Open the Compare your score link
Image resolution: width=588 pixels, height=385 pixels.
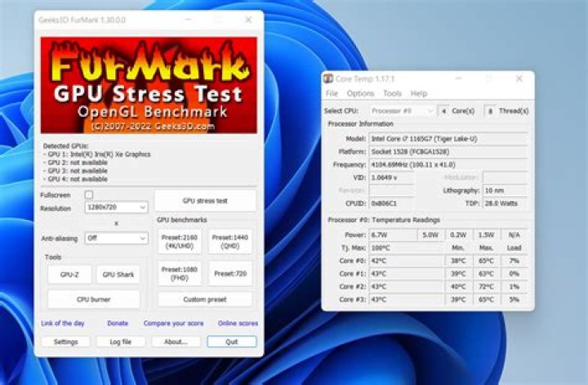[174, 323]
